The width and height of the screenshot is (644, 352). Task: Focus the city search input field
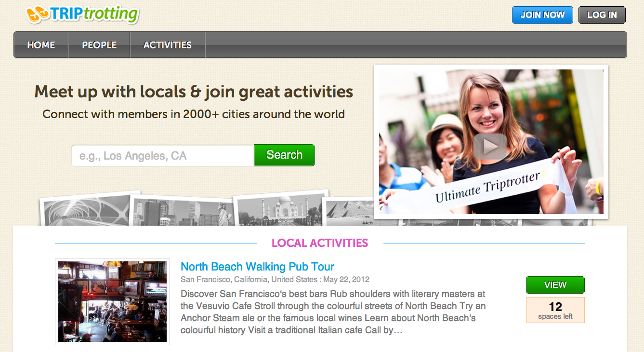point(163,156)
